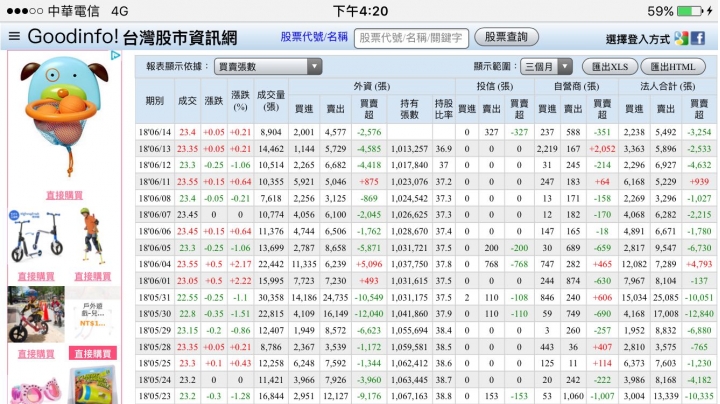Viewport: 720px width, 404px height.
Task: Click the date cell 18'06/14
Action: click(x=155, y=132)
